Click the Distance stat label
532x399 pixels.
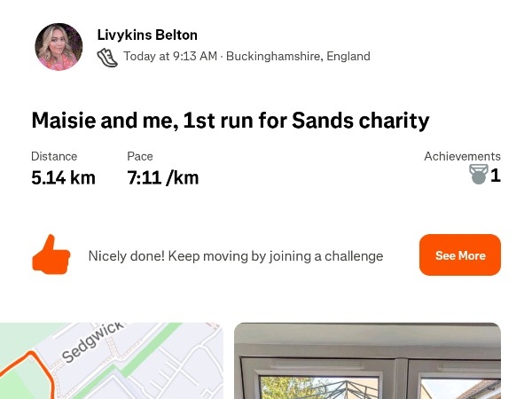(x=54, y=156)
